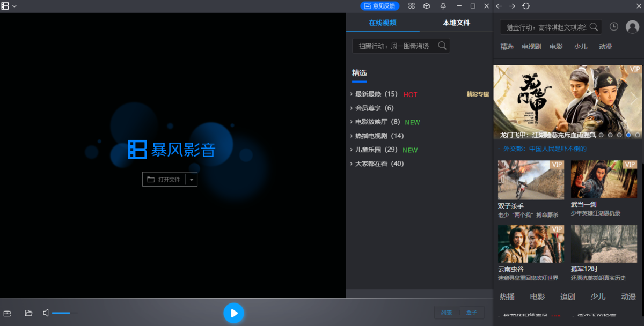Select the 动漫 tab at top right
The width and height of the screenshot is (644, 326).
(x=605, y=47)
